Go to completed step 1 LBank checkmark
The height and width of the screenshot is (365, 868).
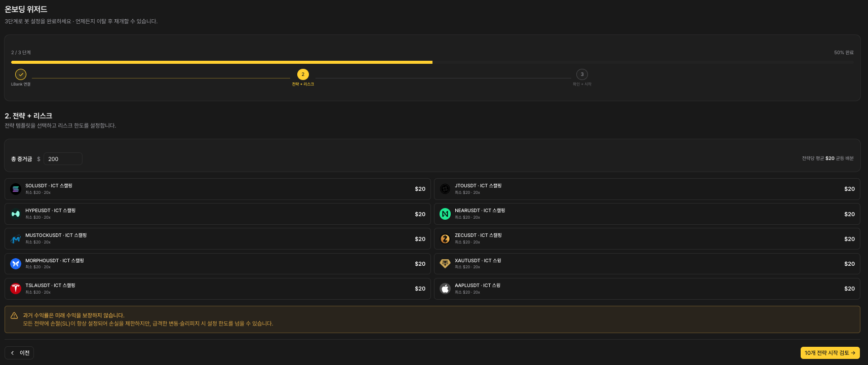(x=21, y=74)
